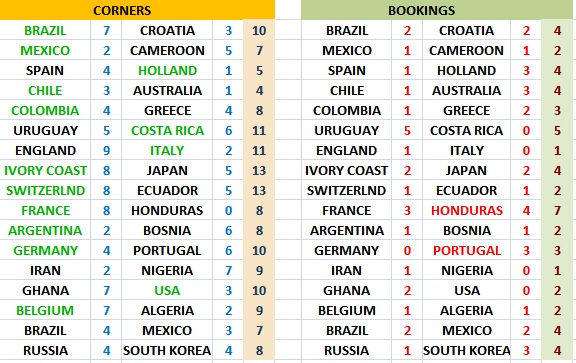Image resolution: width=576 pixels, height=363 pixels.
Task: Click the green ARGENTINA cell in Corners
Action: coord(45,231)
